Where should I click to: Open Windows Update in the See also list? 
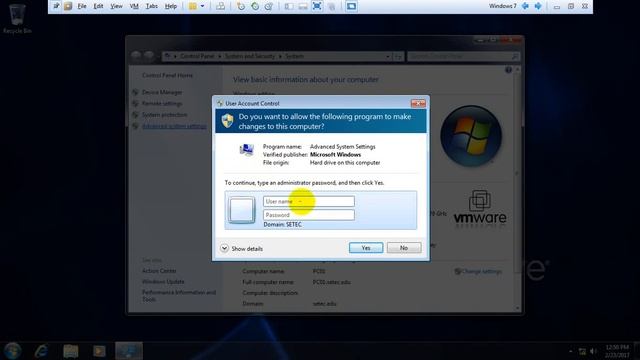tap(163, 282)
